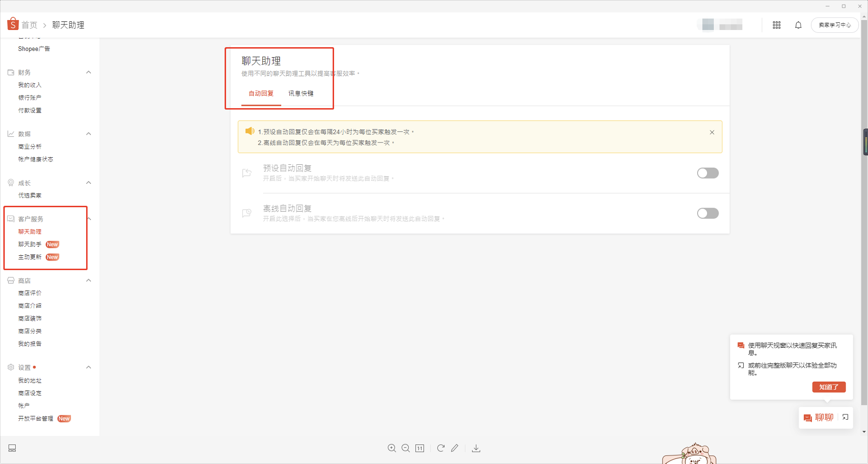Click the megaphone icon in the notice banner
The image size is (868, 464).
tap(250, 131)
